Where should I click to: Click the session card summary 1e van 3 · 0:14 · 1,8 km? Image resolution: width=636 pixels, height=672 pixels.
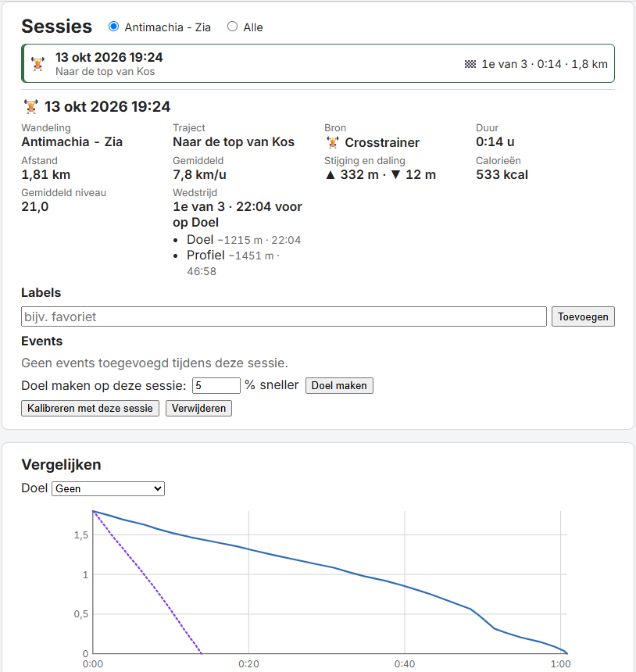tap(545, 64)
